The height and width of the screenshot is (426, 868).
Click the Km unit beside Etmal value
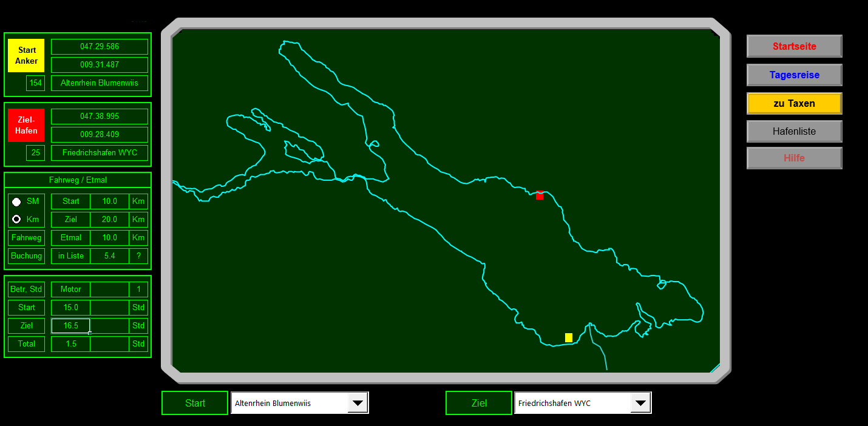point(138,237)
